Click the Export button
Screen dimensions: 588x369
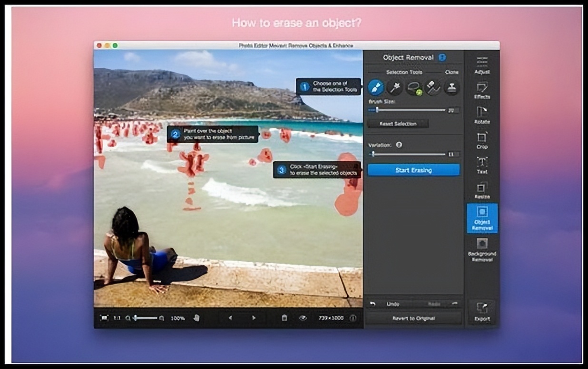coord(482,312)
